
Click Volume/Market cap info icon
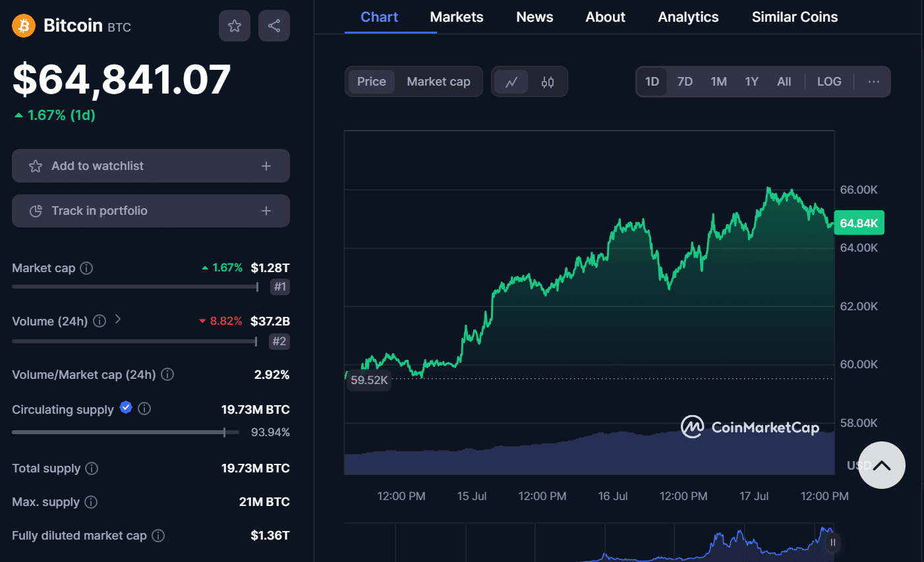[x=167, y=374]
